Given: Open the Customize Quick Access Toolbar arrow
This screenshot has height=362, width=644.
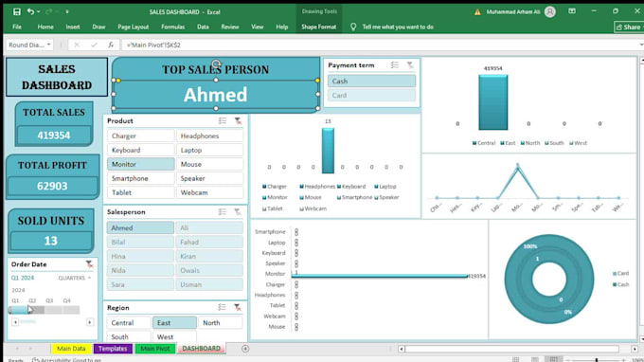Looking at the screenshot, I should coord(67,12).
